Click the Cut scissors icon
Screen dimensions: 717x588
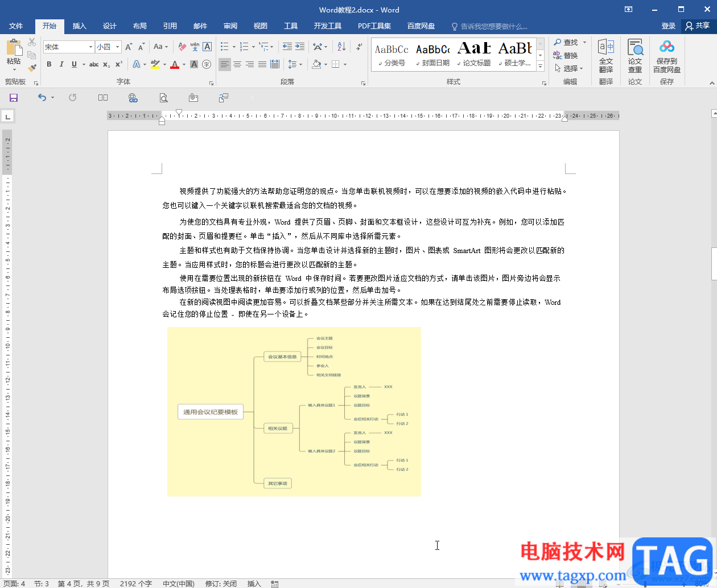point(32,43)
